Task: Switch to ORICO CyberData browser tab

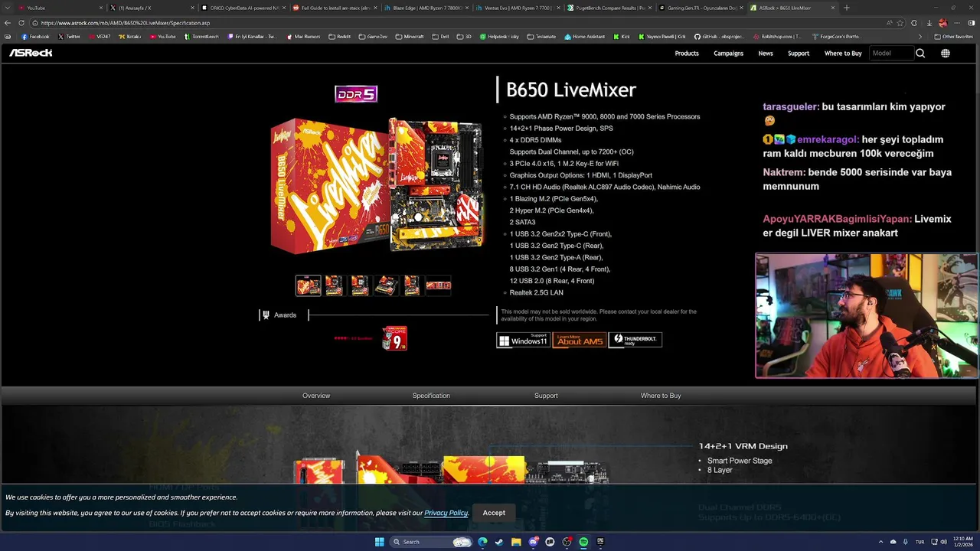Action: pyautogui.click(x=243, y=8)
